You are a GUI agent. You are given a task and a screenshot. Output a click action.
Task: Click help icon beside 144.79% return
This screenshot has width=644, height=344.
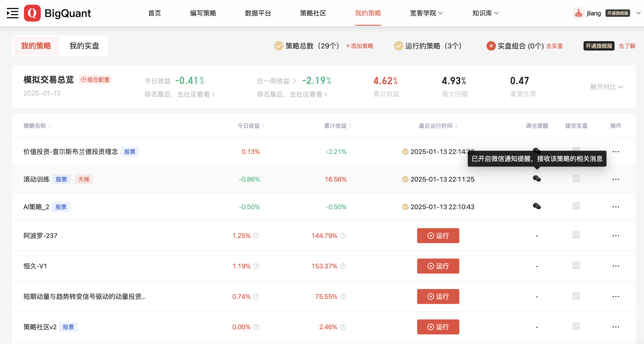coord(343,236)
